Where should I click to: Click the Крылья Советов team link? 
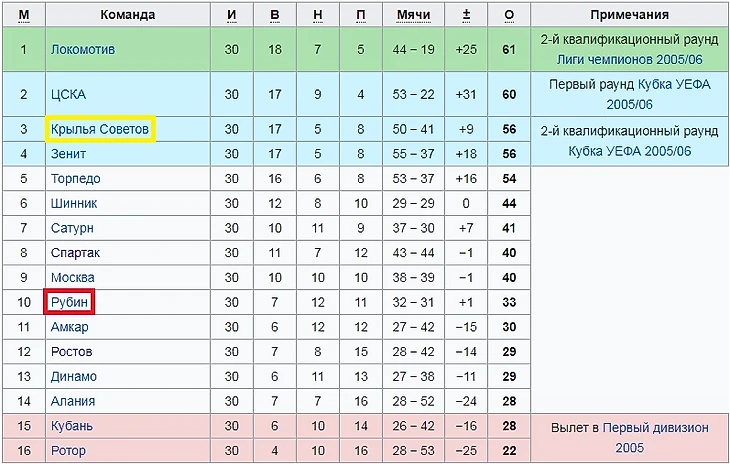pos(100,129)
